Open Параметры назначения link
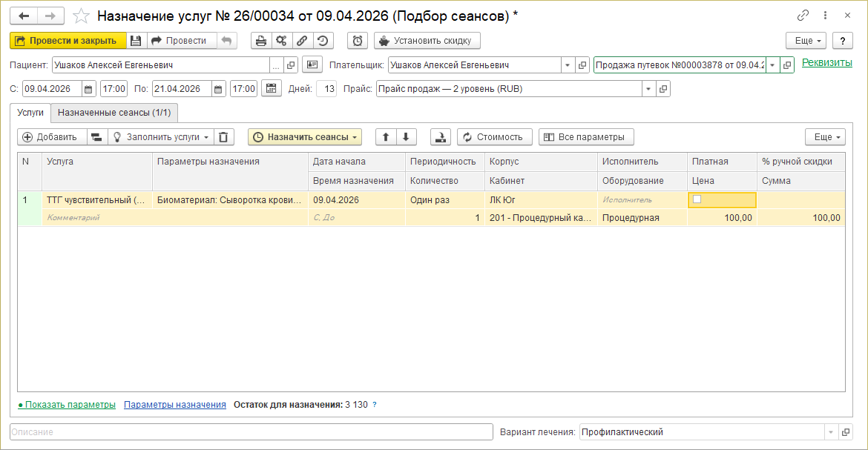 175,405
